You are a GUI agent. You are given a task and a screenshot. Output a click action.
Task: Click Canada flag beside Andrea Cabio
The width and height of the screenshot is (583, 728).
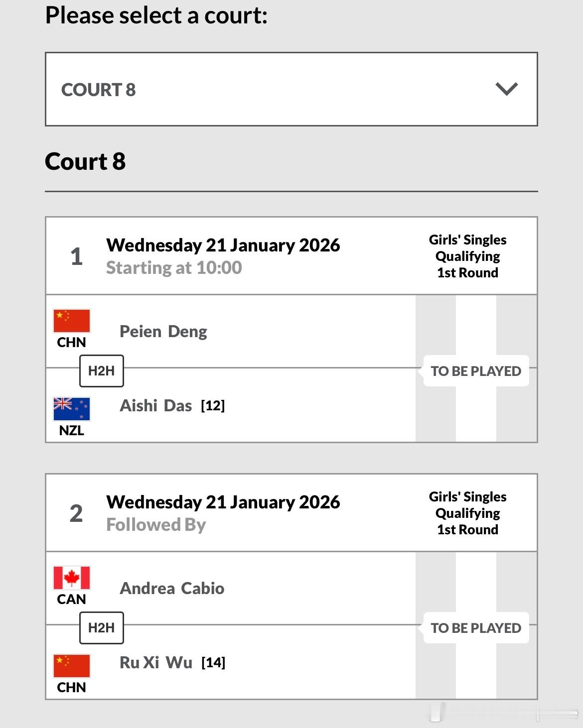click(x=72, y=578)
